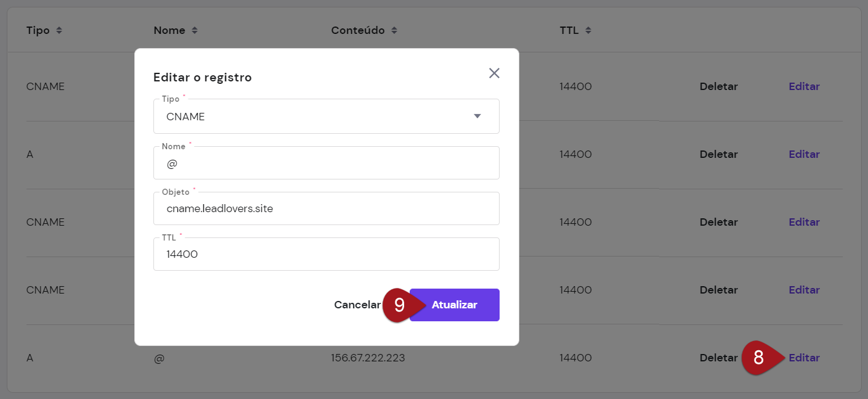868x399 pixels.
Task: Edit the A record 156.67.222.223
Action: tap(804, 358)
